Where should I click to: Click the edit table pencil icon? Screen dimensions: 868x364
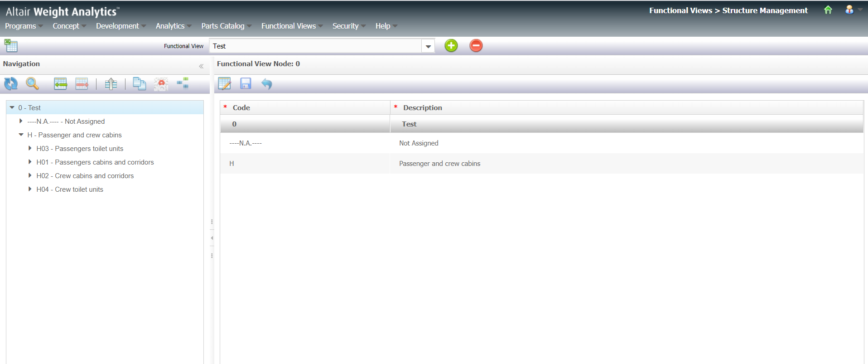click(224, 83)
